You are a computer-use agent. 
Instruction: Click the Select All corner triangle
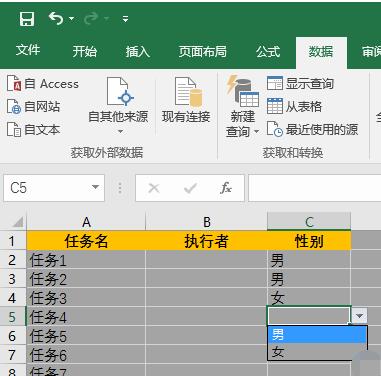[17, 222]
